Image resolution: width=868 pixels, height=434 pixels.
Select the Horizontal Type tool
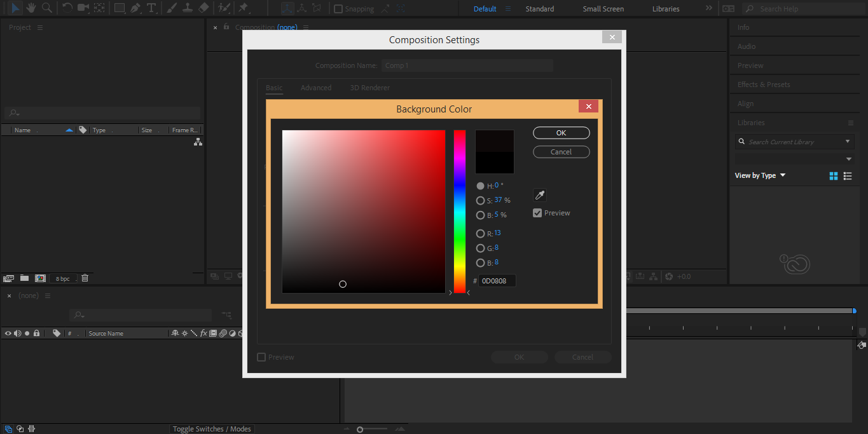[x=151, y=8]
